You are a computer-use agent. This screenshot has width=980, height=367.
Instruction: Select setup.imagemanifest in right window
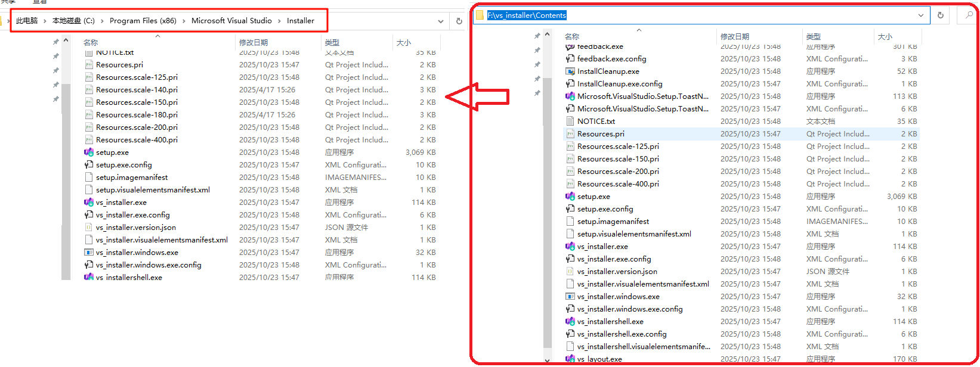[x=613, y=222]
